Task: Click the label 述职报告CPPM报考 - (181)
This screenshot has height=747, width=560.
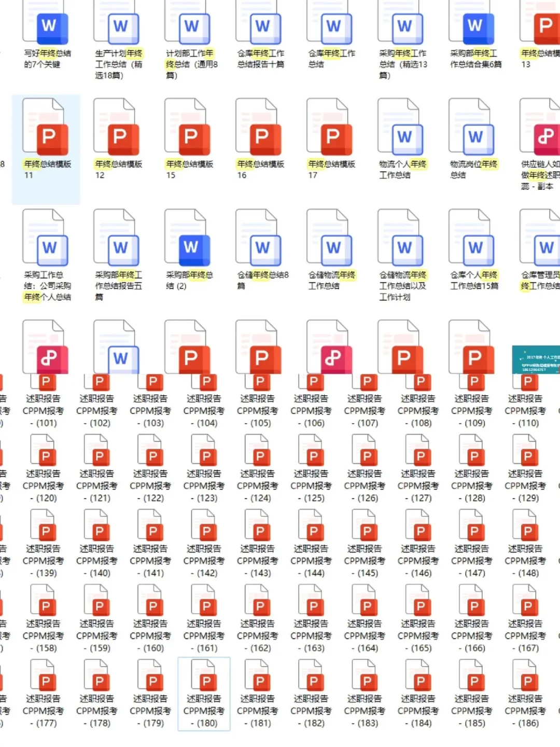Action: point(258,711)
